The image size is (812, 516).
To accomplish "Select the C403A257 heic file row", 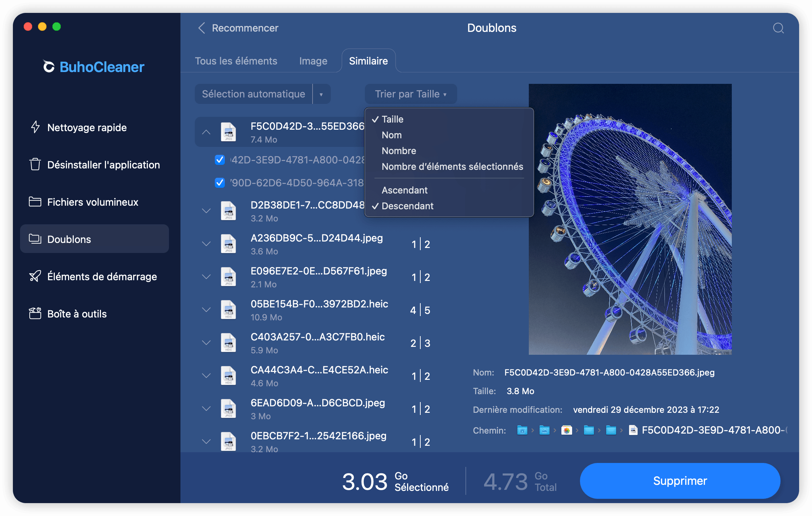I will click(317, 343).
